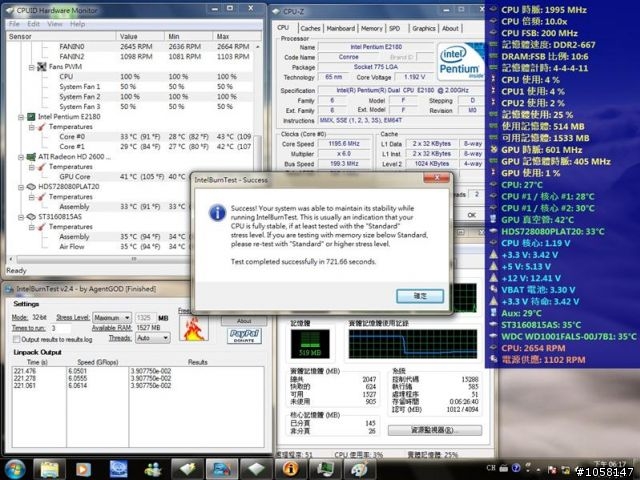
Task: Click the IntelBurnTest title bar icon
Action: [x=9, y=289]
